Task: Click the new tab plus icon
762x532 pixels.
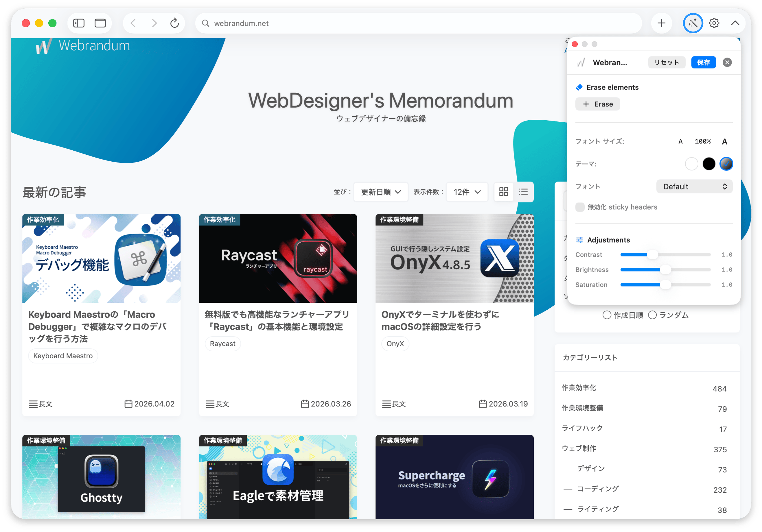Action: 661,23
